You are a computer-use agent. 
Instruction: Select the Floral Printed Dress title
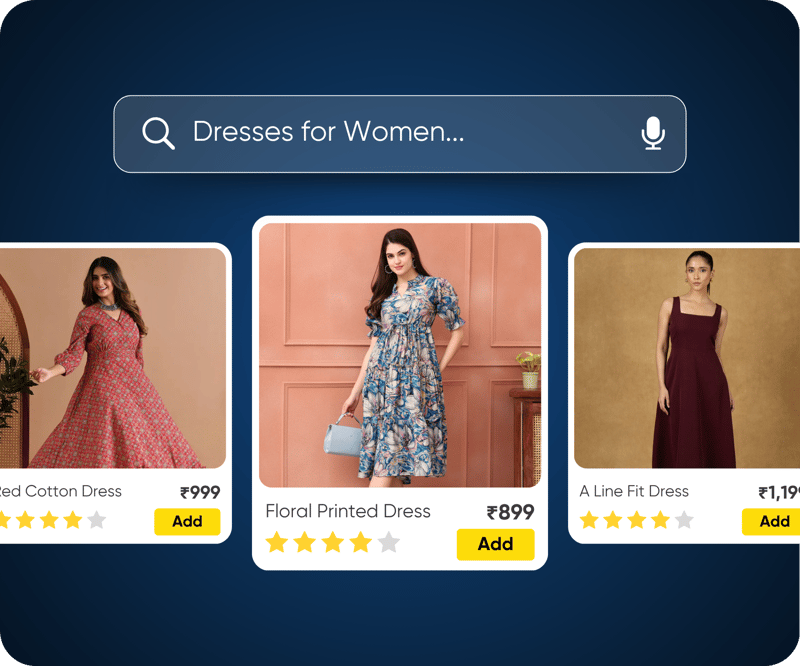point(348,511)
